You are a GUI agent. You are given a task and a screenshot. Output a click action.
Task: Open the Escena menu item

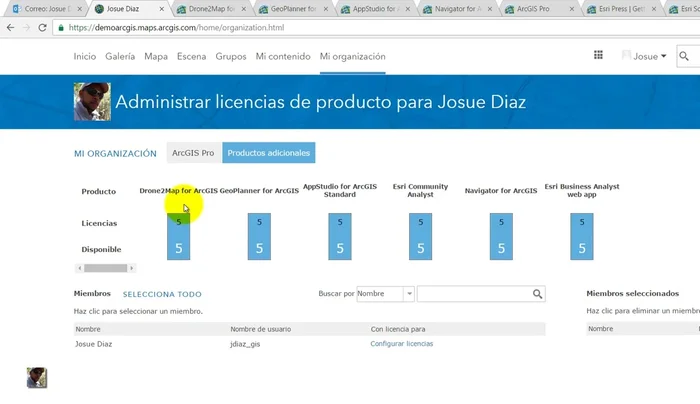(192, 57)
